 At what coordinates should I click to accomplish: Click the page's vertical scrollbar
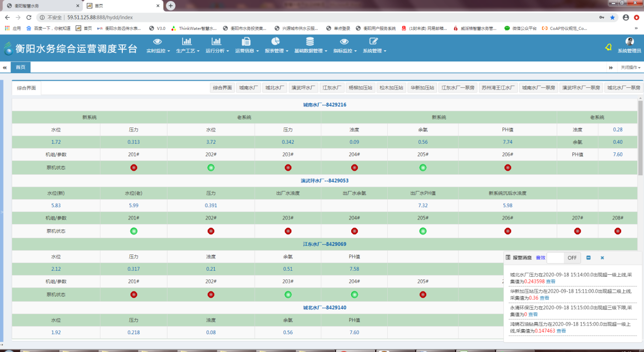point(640,137)
